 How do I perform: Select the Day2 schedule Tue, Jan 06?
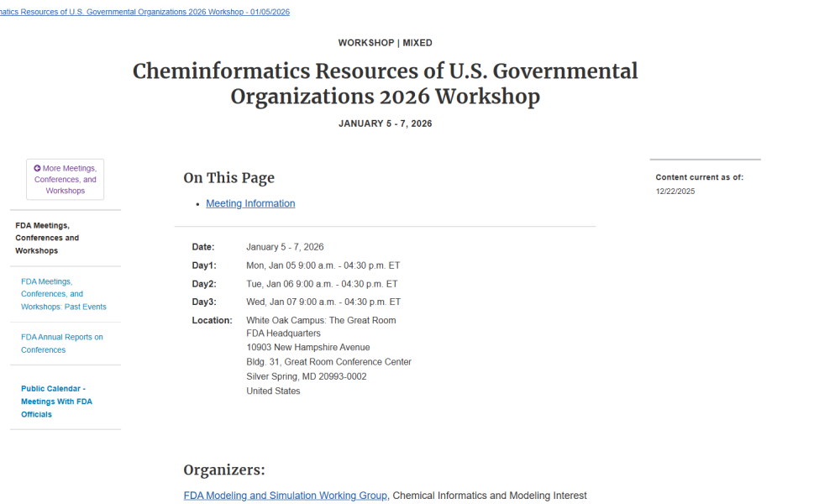click(322, 284)
